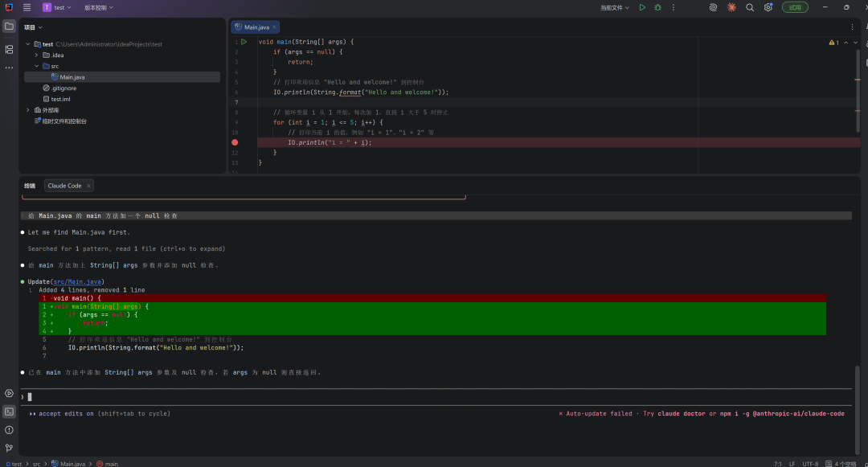Toggle the Project tool window folder button
This screenshot has width=868, height=467.
click(x=9, y=27)
